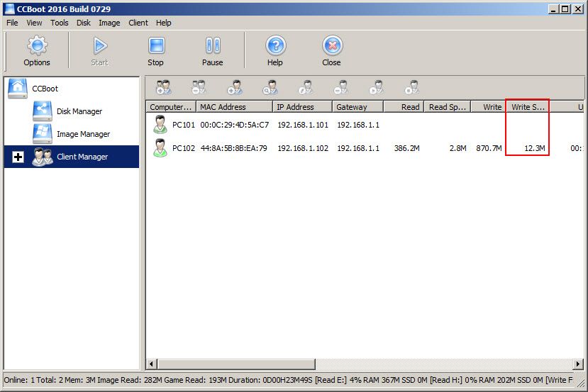Image resolution: width=588 pixels, height=392 pixels.
Task: Select the PC102 computer name
Action: tap(184, 148)
